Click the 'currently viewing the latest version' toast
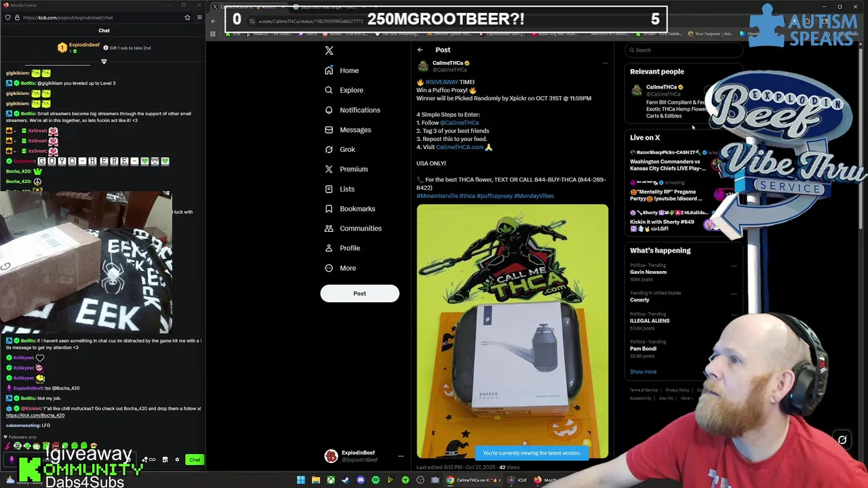This screenshot has width=868, height=488. (x=531, y=453)
